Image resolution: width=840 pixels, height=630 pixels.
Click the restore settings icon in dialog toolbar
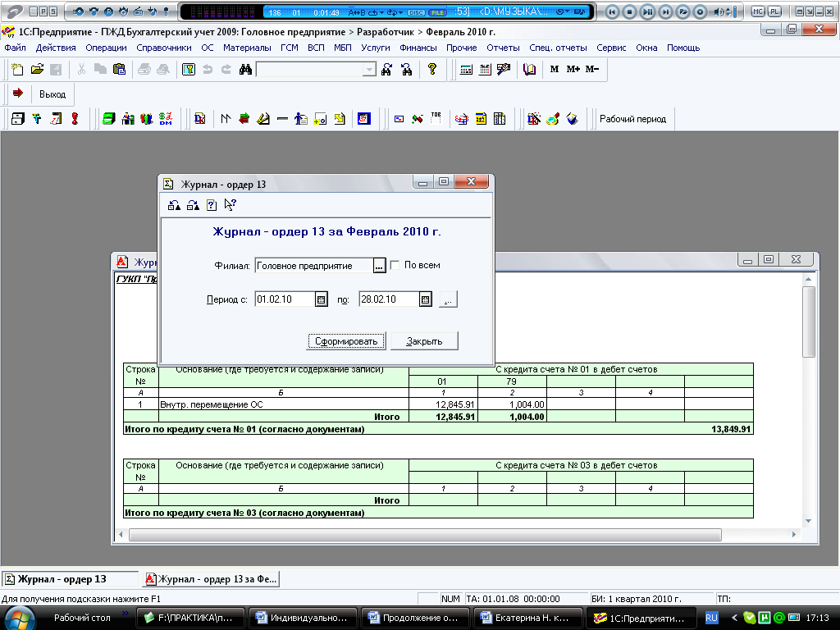coord(193,204)
